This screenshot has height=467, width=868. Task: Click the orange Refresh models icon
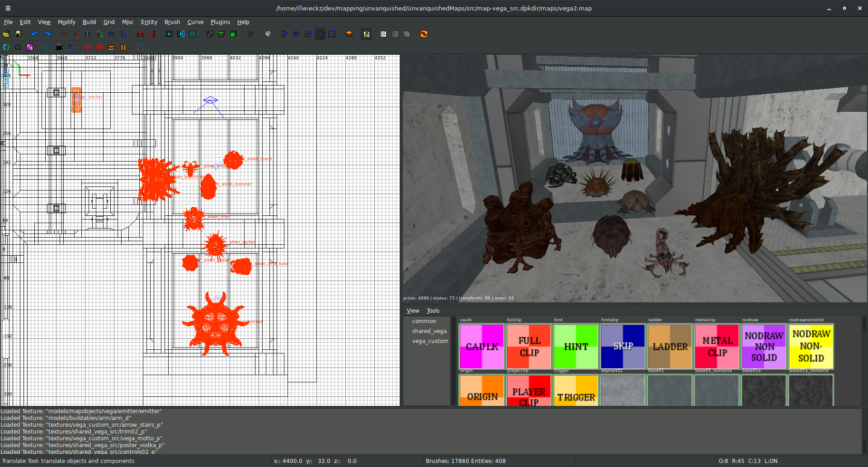[x=424, y=34]
